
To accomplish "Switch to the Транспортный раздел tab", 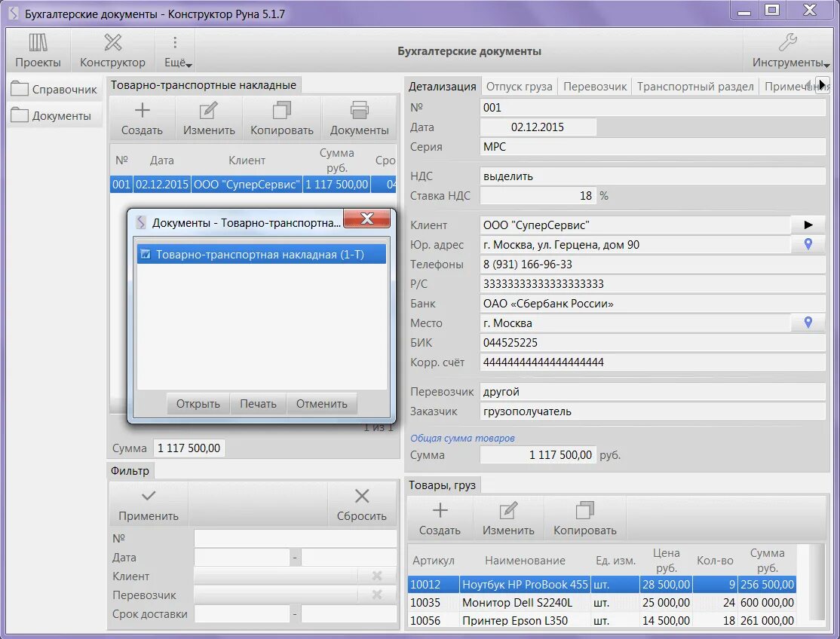I will (x=695, y=86).
